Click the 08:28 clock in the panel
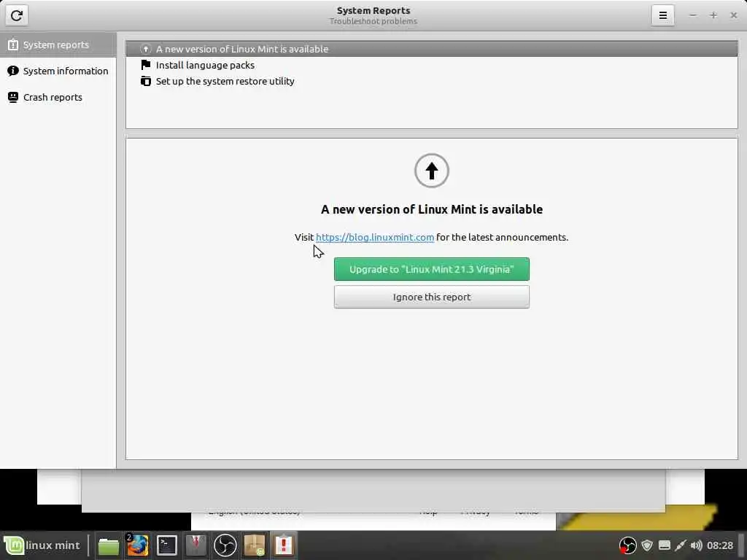Screen dimensions: 747x560 pos(720,545)
